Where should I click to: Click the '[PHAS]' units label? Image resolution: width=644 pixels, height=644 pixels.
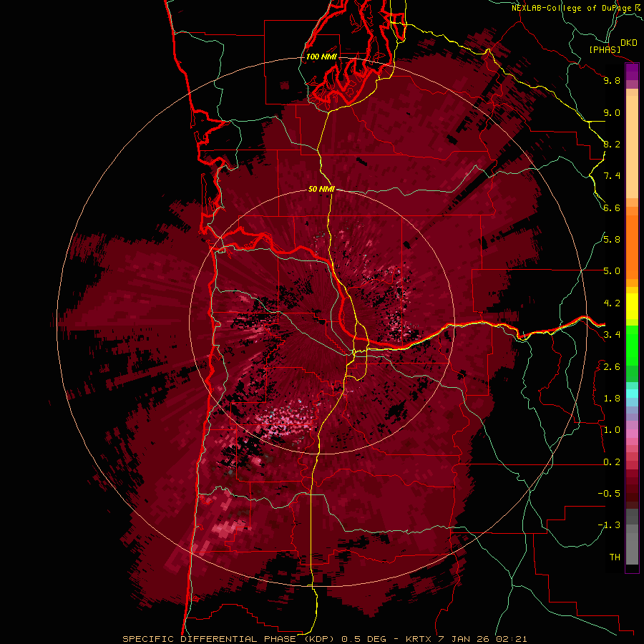point(605,49)
